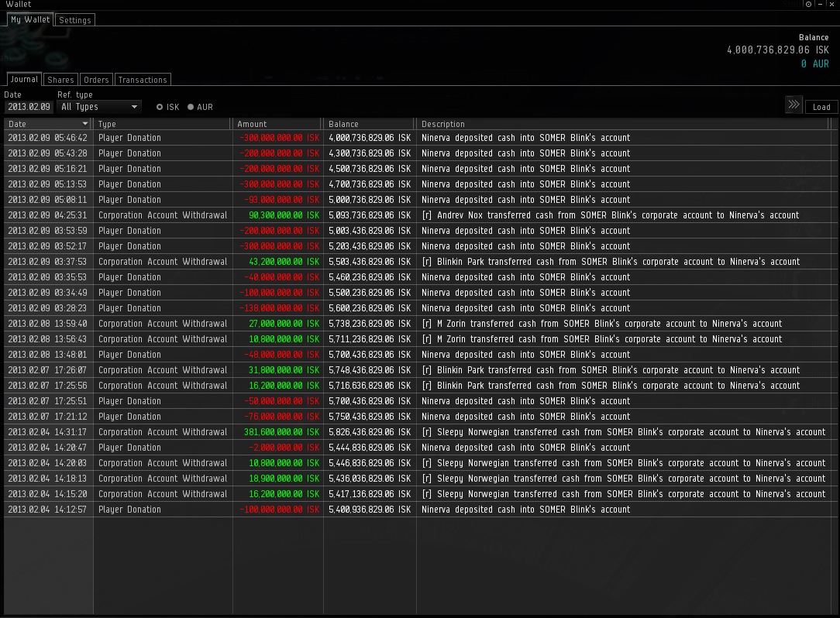Select the Andrev Nox transfer description
The image size is (840, 618).
pos(610,215)
